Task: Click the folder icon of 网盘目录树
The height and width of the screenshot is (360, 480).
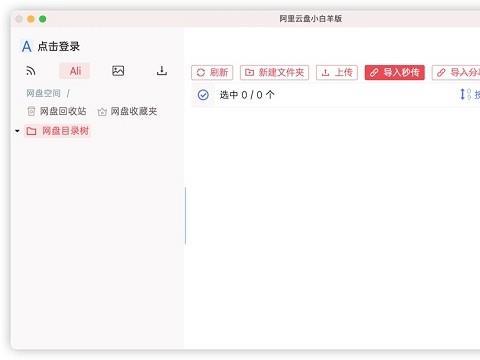Action: point(31,131)
